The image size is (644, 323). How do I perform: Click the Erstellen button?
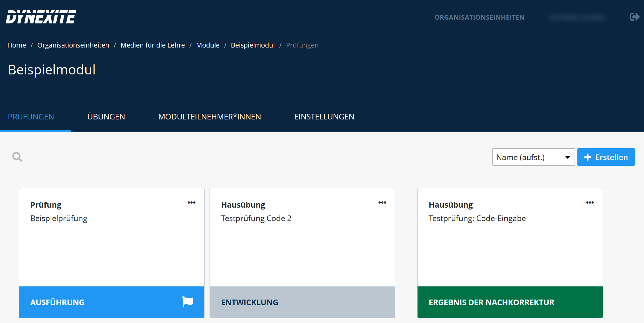[606, 157]
